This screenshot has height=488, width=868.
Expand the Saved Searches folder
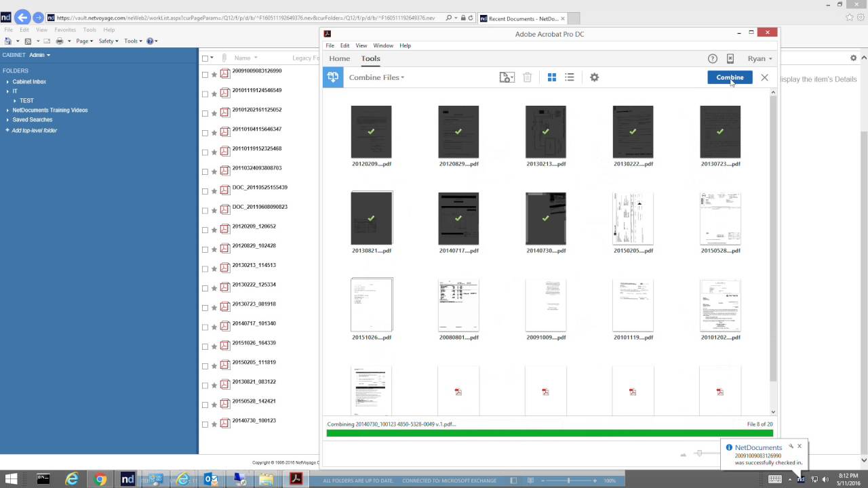8,120
